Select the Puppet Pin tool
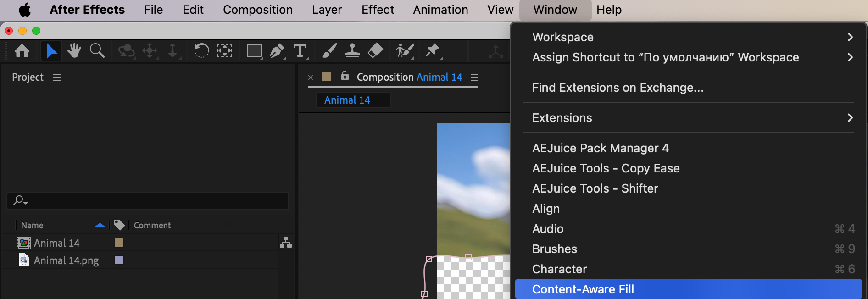 point(433,51)
